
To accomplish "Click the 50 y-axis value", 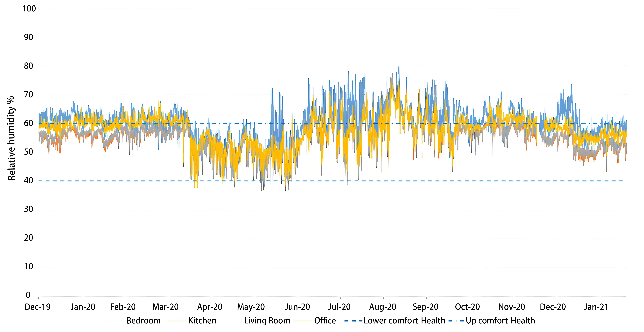I will point(29,152).
